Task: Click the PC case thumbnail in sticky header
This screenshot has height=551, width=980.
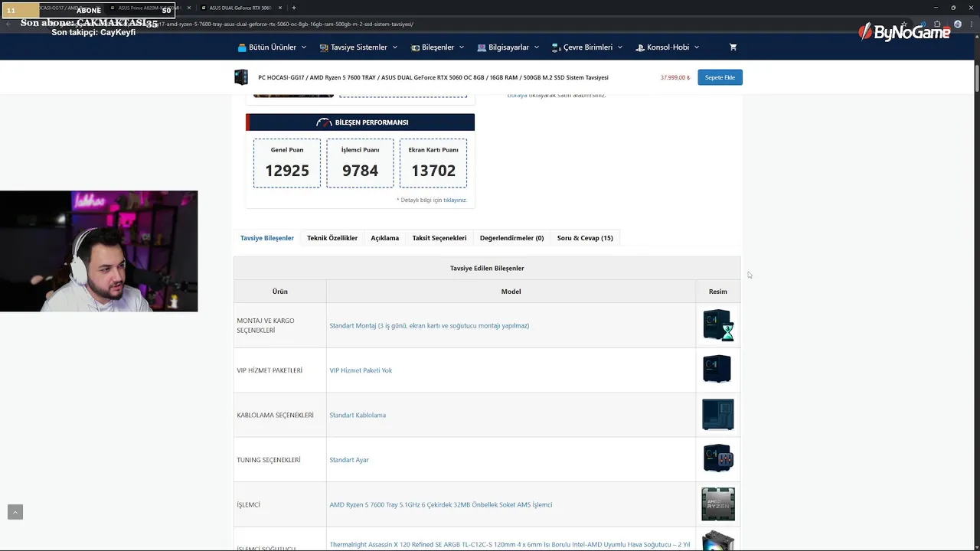Action: [241, 77]
